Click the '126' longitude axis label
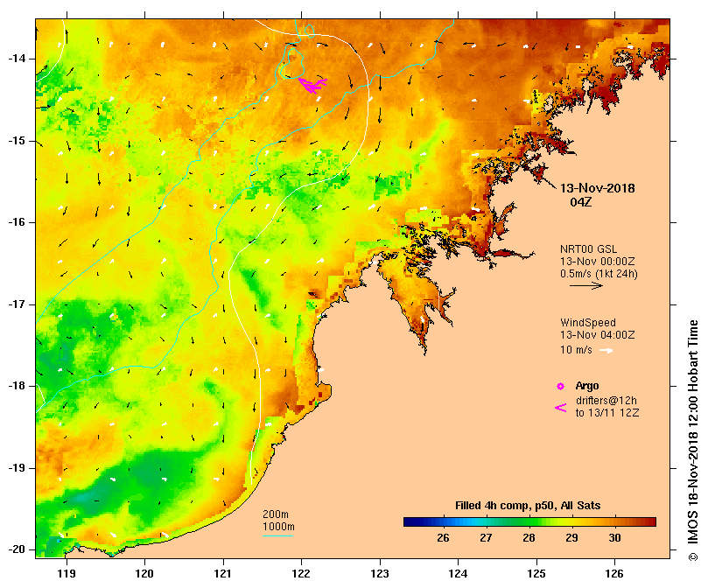 [x=614, y=574]
